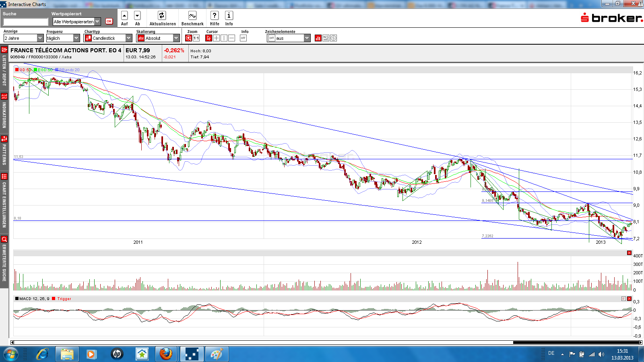Click the red OK button
Image resolution: width=644 pixels, height=362 pixels.
(109, 21)
